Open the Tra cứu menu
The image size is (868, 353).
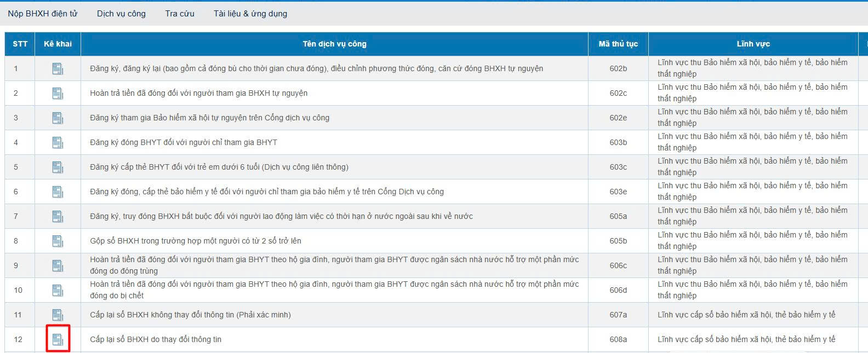click(x=180, y=14)
